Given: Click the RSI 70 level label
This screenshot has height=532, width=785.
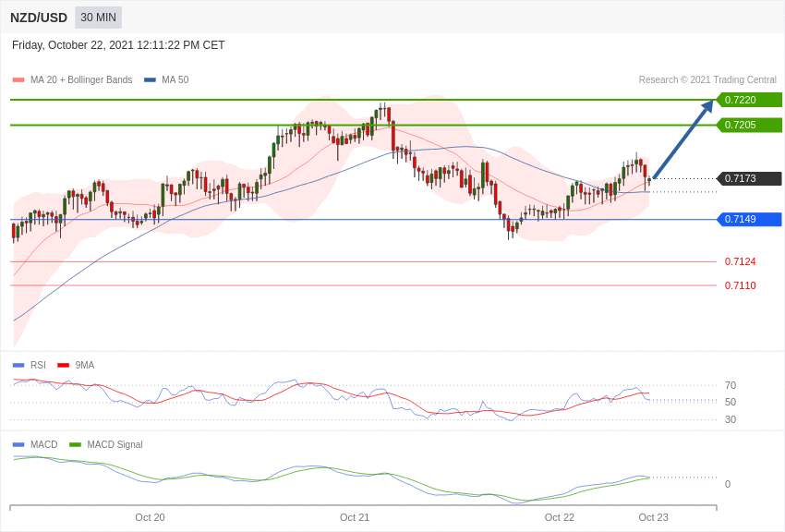Looking at the screenshot, I should coord(731,385).
